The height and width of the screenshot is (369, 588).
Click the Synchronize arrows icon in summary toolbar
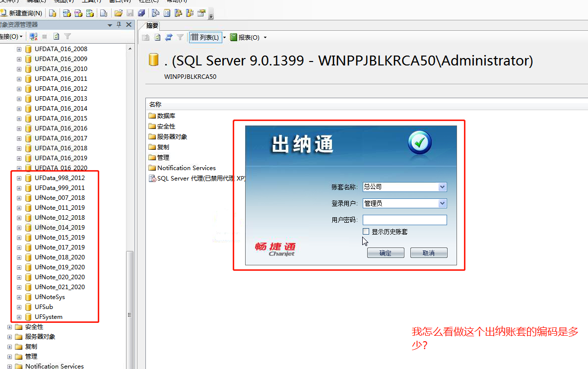coord(169,38)
